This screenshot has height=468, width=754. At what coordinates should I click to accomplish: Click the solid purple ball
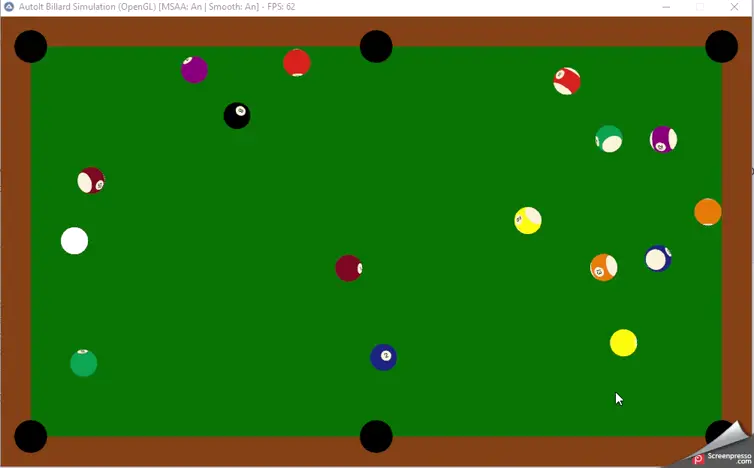(x=194, y=70)
